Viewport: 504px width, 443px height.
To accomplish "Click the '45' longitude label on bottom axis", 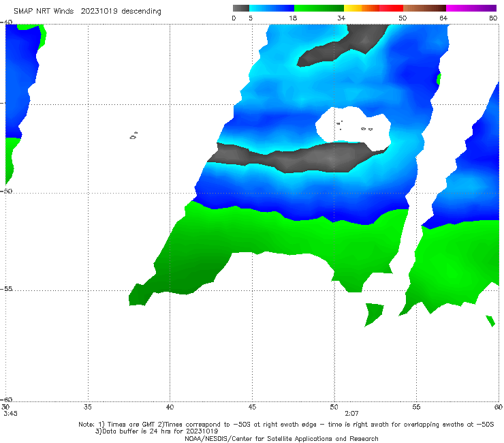I will pos(252,407).
